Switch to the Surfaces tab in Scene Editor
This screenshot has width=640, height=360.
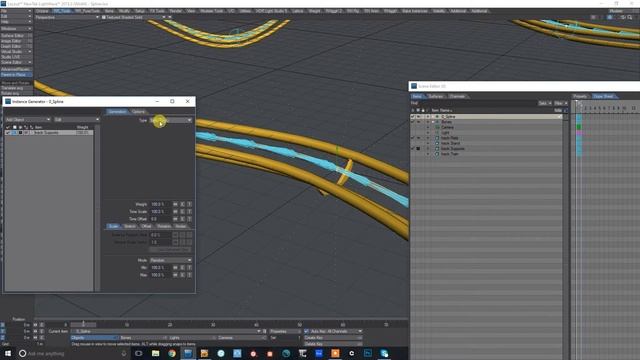coord(436,96)
